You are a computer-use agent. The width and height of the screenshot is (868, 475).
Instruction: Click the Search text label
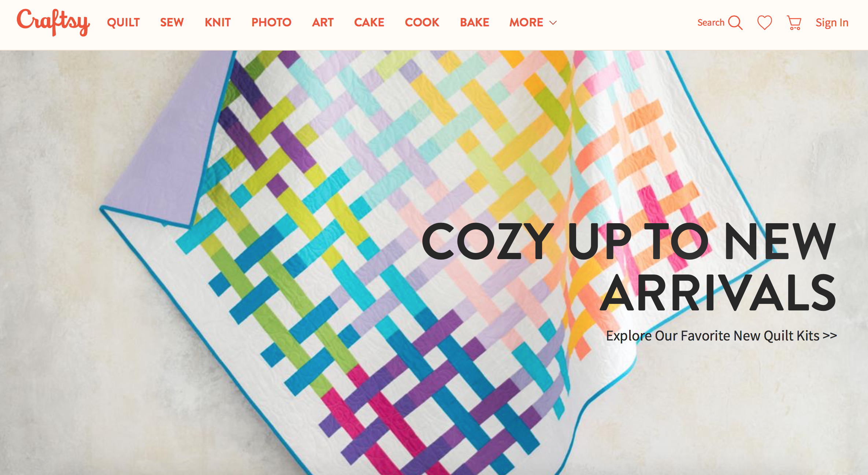[711, 22]
